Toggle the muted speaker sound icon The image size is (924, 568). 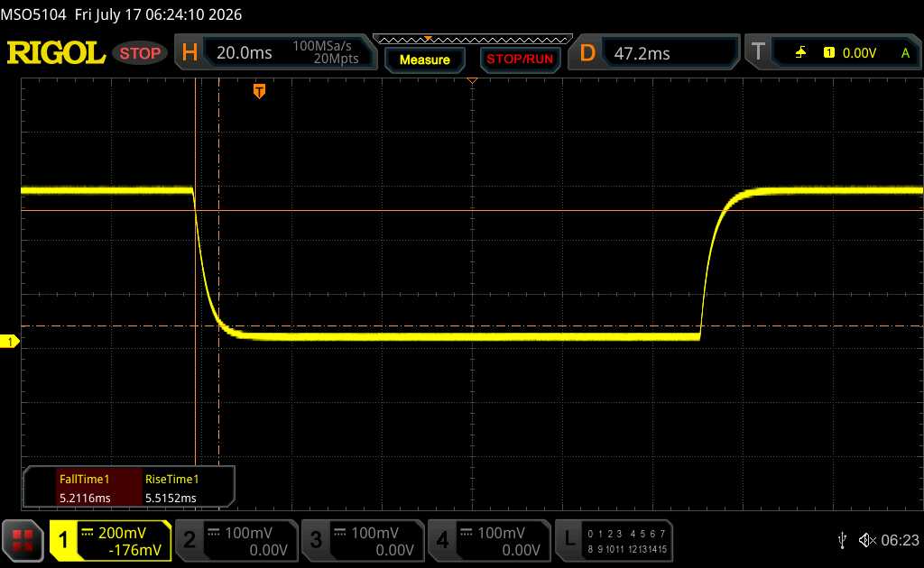[x=867, y=540]
